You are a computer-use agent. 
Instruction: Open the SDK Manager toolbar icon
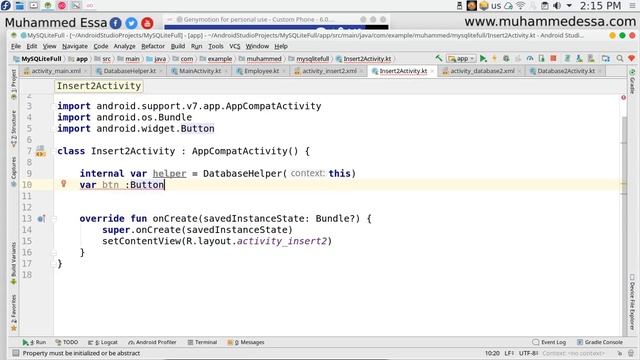tap(579, 58)
